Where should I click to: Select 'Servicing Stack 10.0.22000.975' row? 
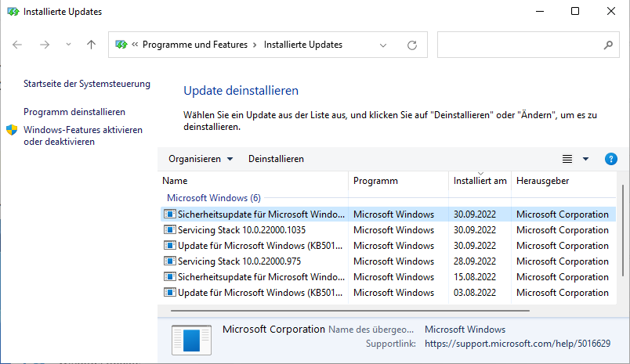(x=388, y=261)
